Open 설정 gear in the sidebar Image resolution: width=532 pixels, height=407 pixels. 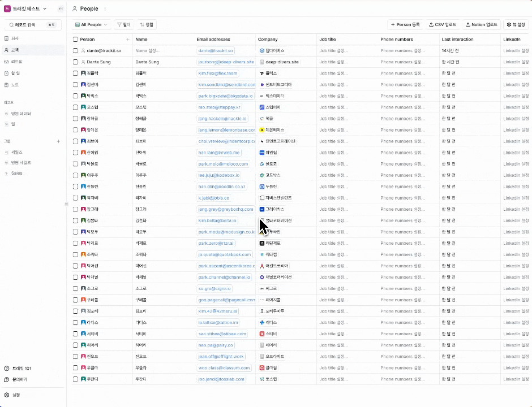tap(7, 395)
